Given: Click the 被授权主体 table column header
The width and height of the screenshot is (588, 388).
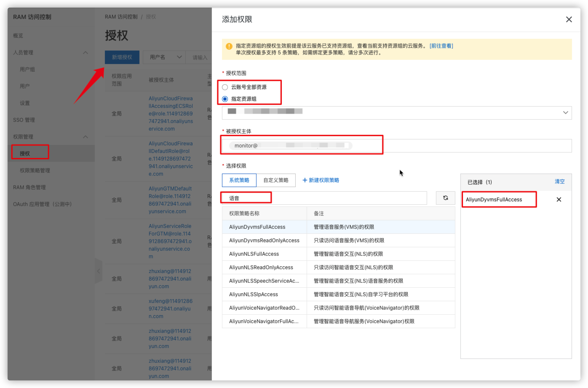Looking at the screenshot, I should 161,80.
